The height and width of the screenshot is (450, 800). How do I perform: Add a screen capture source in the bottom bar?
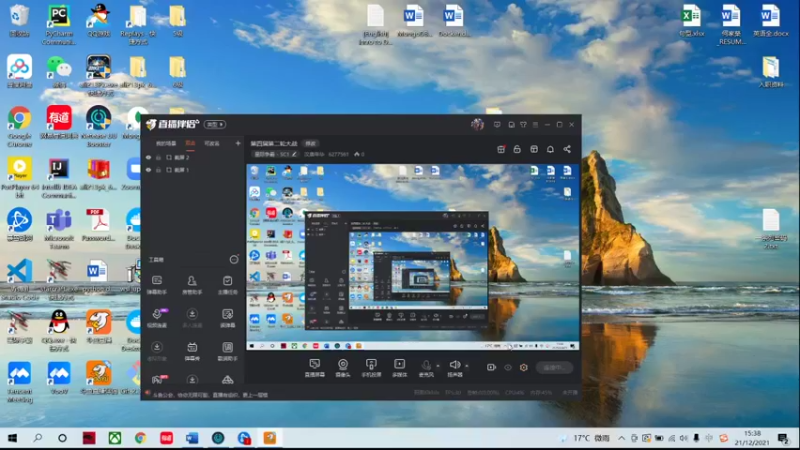coord(314,367)
